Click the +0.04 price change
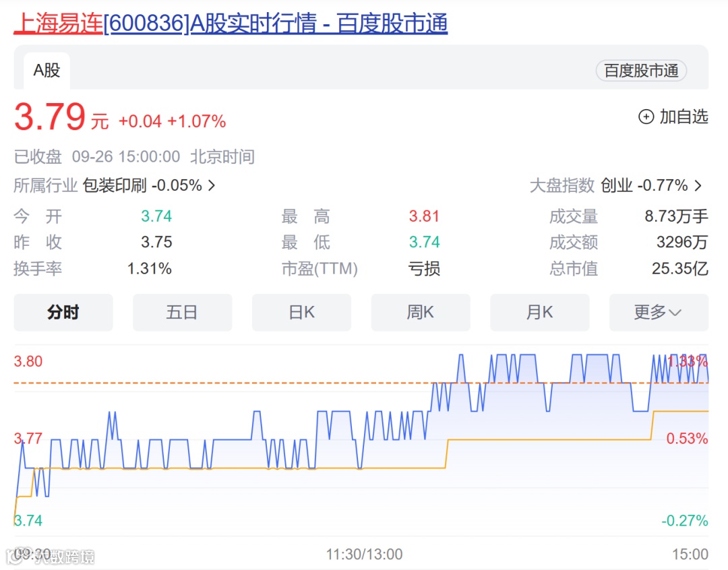Screen dimensions: 728x570 (140, 121)
